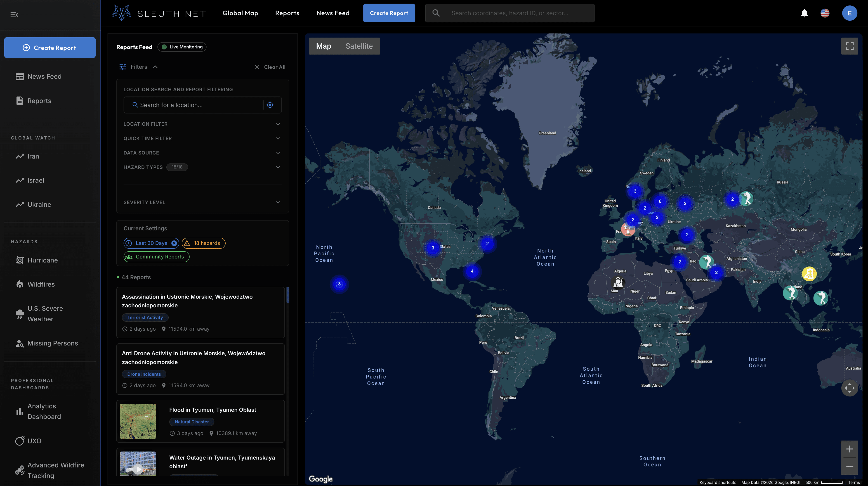Expand the Hazard Types section
Image resolution: width=868 pixels, height=486 pixels.
coord(202,167)
